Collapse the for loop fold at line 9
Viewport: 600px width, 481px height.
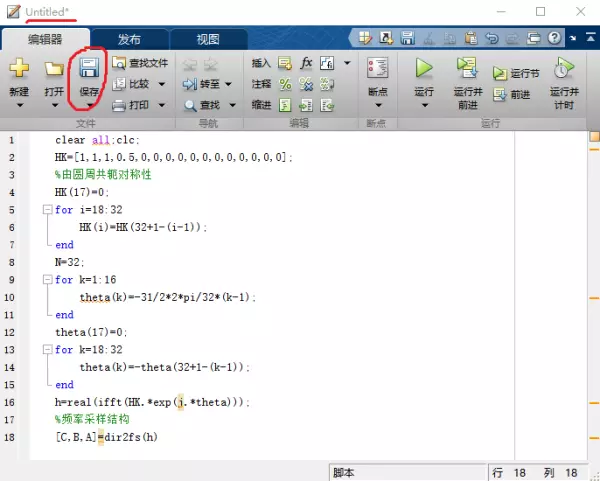pyautogui.click(x=47, y=279)
